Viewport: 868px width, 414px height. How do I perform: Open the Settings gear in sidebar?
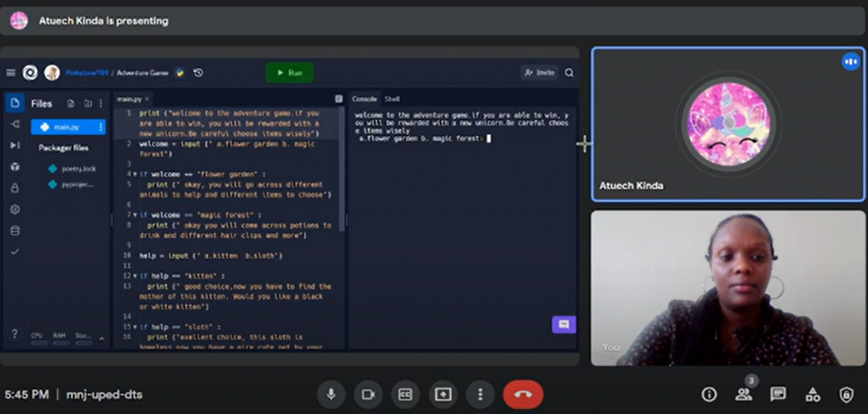[15, 210]
